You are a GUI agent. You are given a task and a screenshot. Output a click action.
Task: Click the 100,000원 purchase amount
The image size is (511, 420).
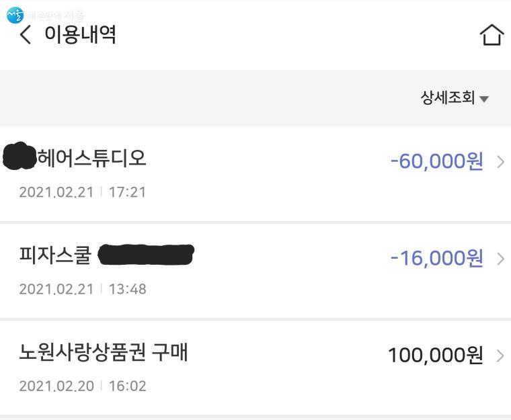(435, 355)
